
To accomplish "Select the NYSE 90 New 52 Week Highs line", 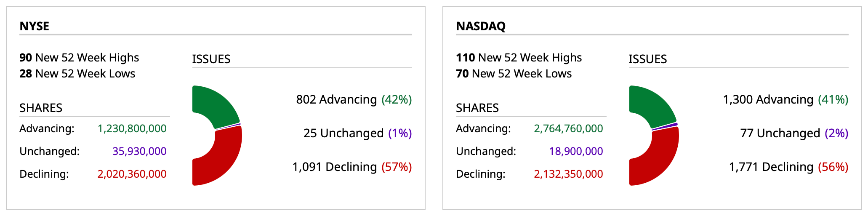I will [x=79, y=58].
